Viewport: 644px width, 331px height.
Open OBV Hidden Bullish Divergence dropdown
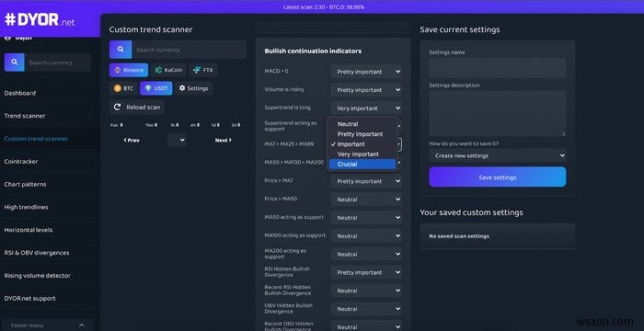click(366, 309)
